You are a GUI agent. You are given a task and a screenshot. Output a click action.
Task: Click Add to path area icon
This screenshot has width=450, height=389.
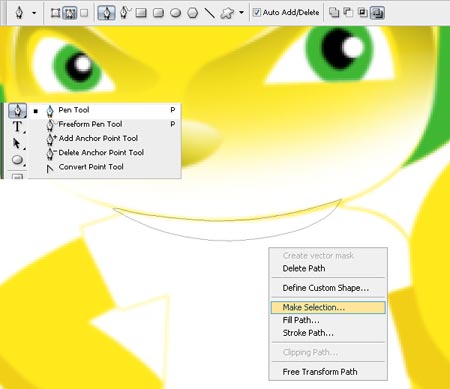pyautogui.click(x=334, y=13)
